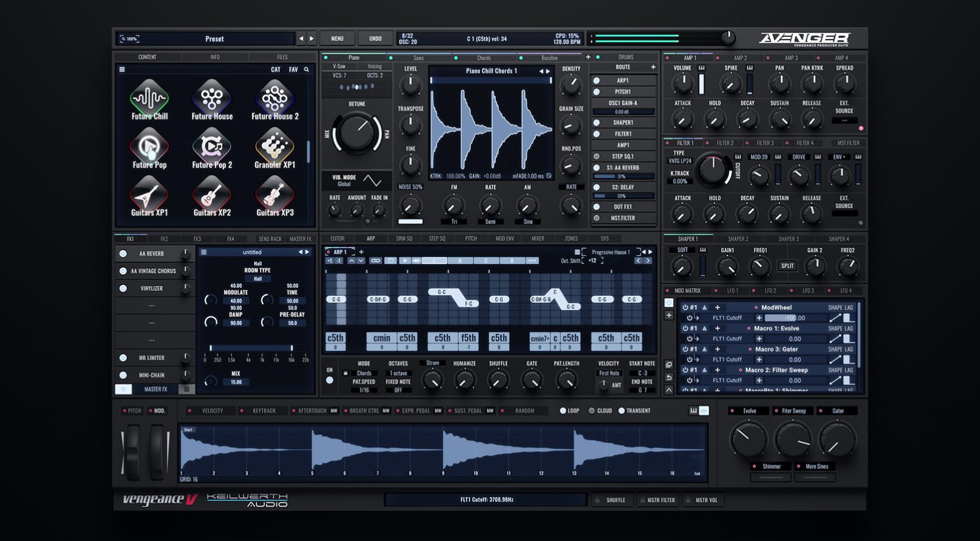Click the lock icon beside the arp Chords mode
The width and height of the screenshot is (980, 541).
coord(346,373)
